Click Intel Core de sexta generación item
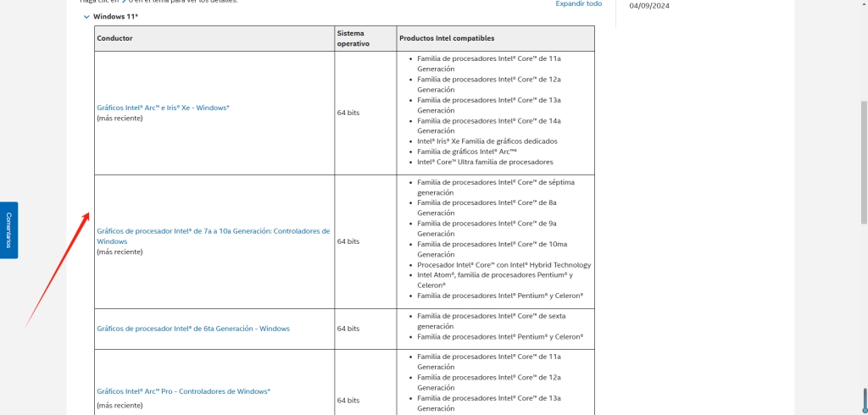 (x=491, y=322)
